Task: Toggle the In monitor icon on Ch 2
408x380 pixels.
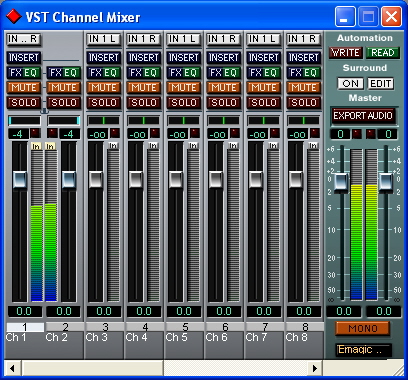Action: pos(50,146)
